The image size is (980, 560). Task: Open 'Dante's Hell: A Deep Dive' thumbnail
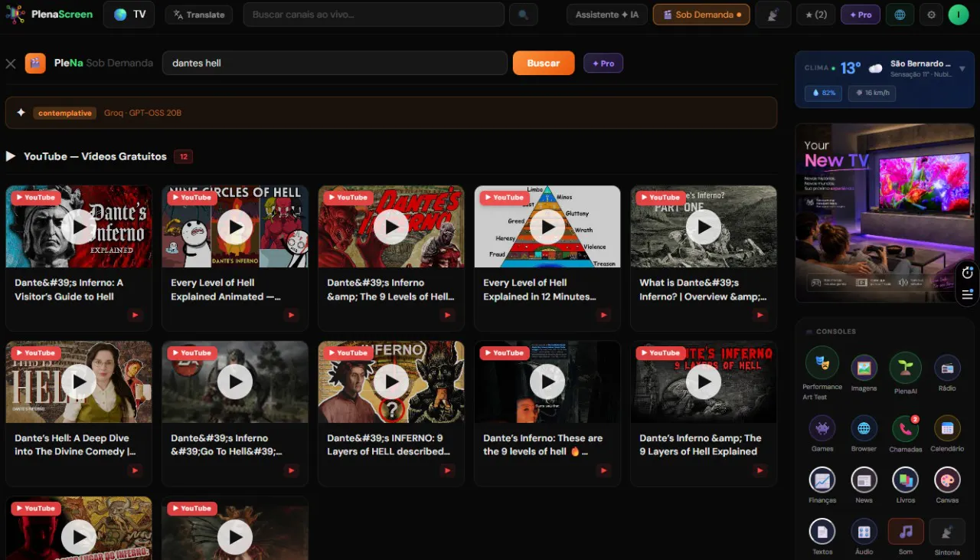click(79, 382)
